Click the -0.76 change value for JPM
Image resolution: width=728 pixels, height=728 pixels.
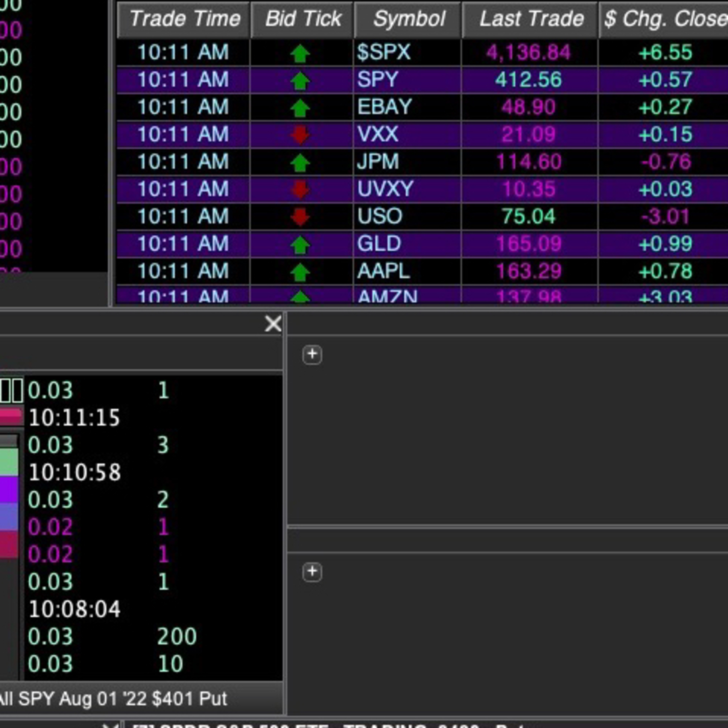[666, 162]
